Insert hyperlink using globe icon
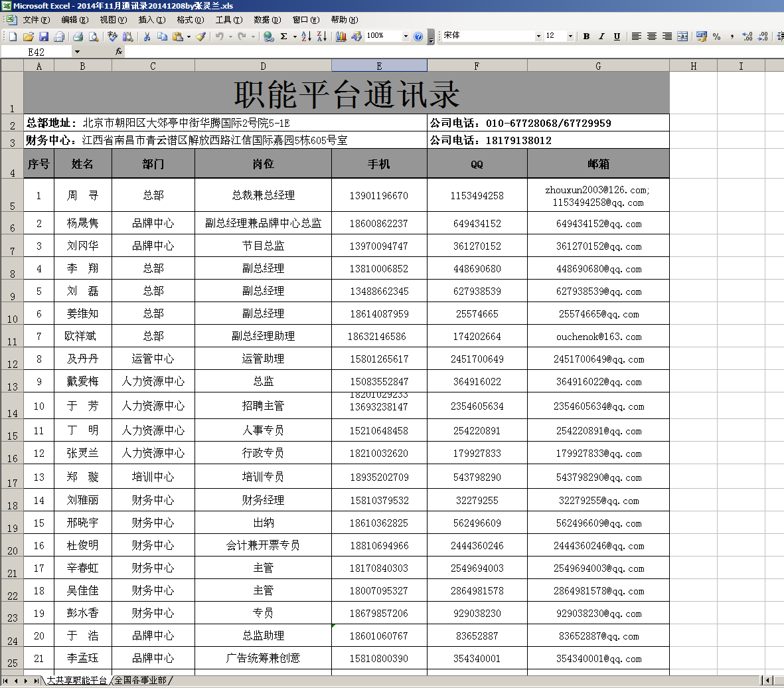The height and width of the screenshot is (688, 784). [x=268, y=36]
